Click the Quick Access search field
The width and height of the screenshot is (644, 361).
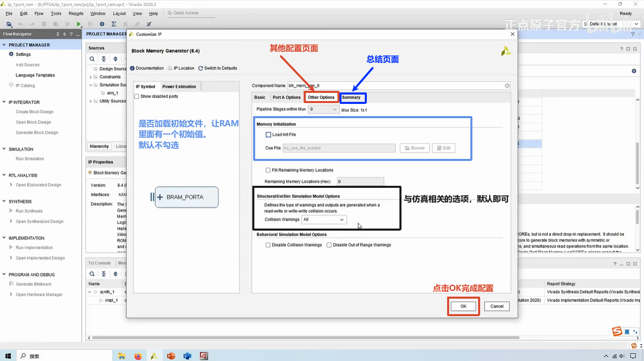[191, 13]
